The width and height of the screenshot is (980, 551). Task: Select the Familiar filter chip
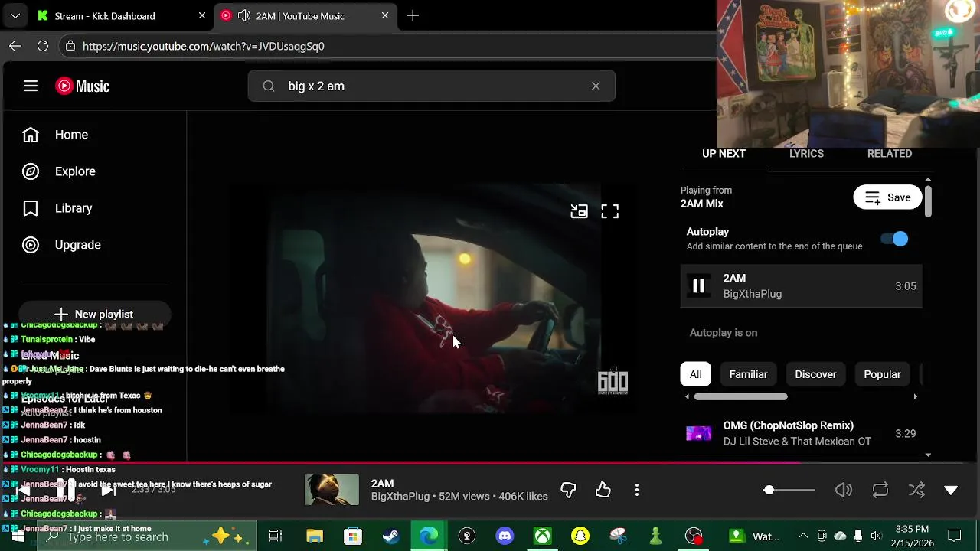pyautogui.click(x=748, y=374)
